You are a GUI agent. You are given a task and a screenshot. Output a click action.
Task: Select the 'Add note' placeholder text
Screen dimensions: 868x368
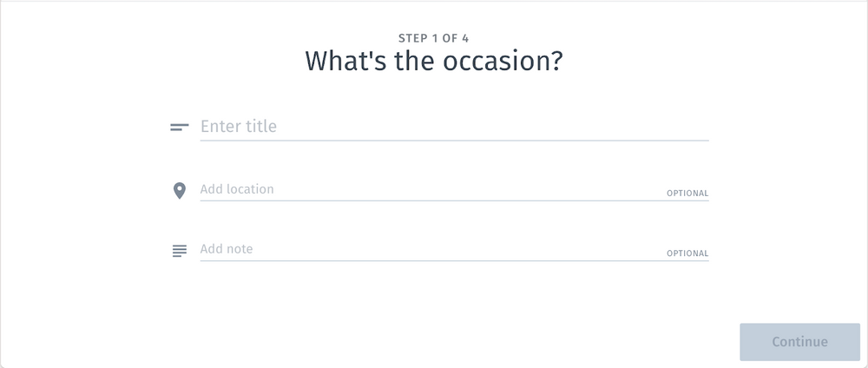click(x=227, y=249)
